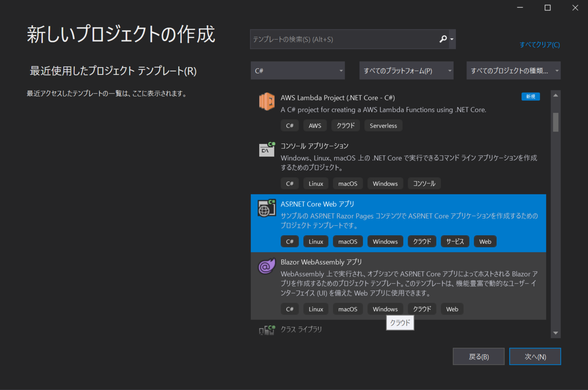Open the すべてのプラットフォーム filter dropdown
Viewport: 588px width, 390px height.
(x=406, y=71)
